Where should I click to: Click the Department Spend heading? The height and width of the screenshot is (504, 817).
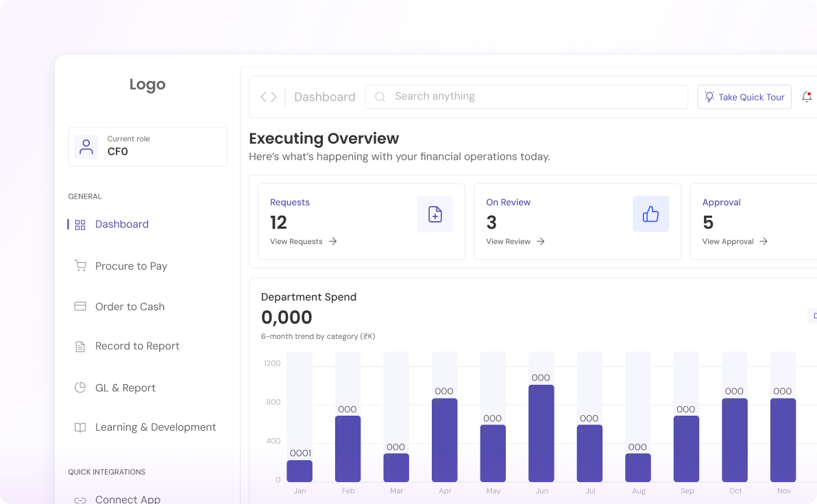click(x=309, y=297)
